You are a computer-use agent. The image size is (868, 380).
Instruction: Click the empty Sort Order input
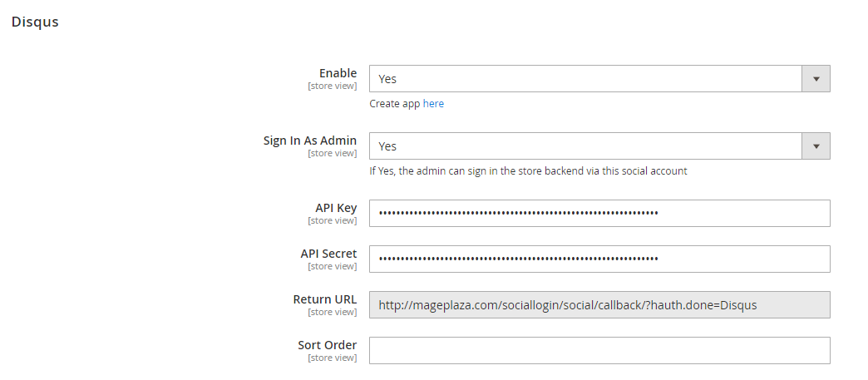[x=599, y=350]
